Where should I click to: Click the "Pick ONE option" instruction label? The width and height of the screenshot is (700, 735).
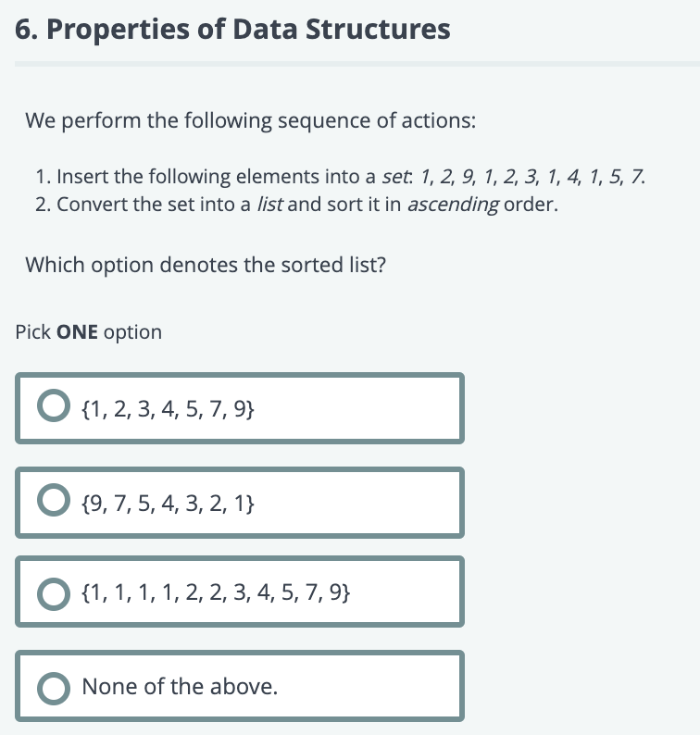[89, 332]
